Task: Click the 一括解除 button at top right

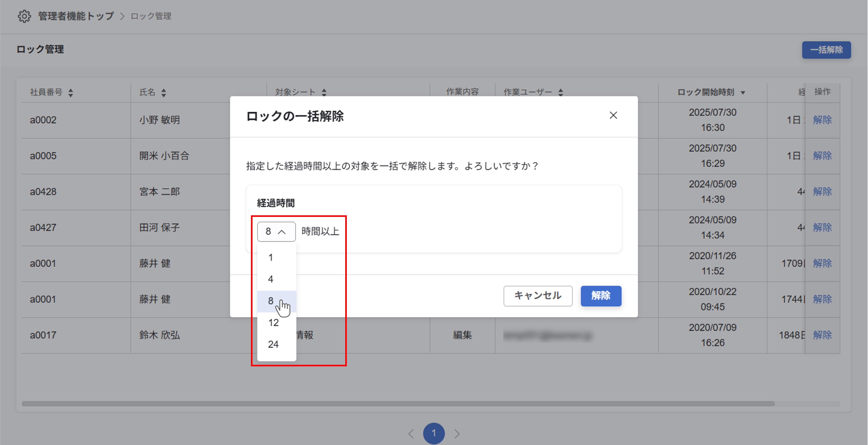Action: click(826, 49)
